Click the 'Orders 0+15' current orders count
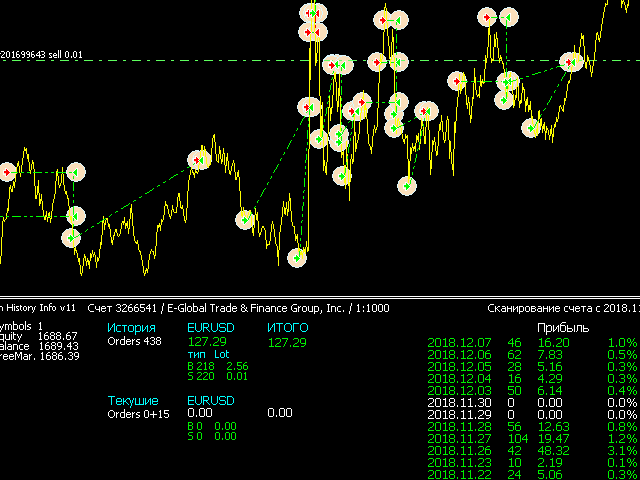Viewport: 640px width, 480px height. click(138, 414)
